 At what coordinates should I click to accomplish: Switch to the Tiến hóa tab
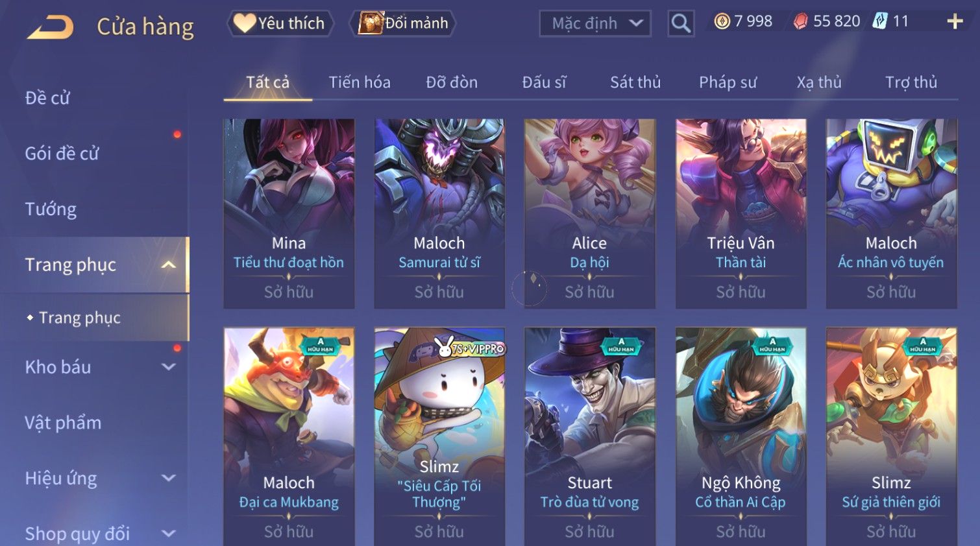pos(360,82)
